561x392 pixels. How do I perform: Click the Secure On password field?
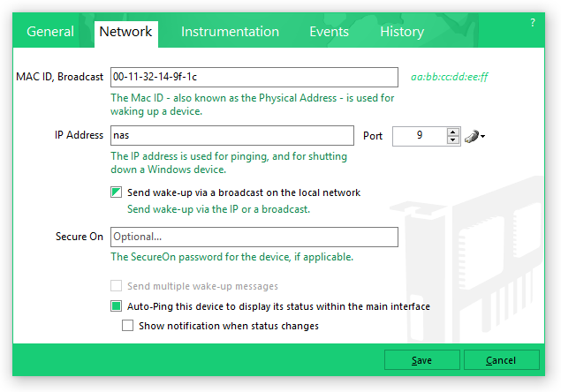pos(253,237)
